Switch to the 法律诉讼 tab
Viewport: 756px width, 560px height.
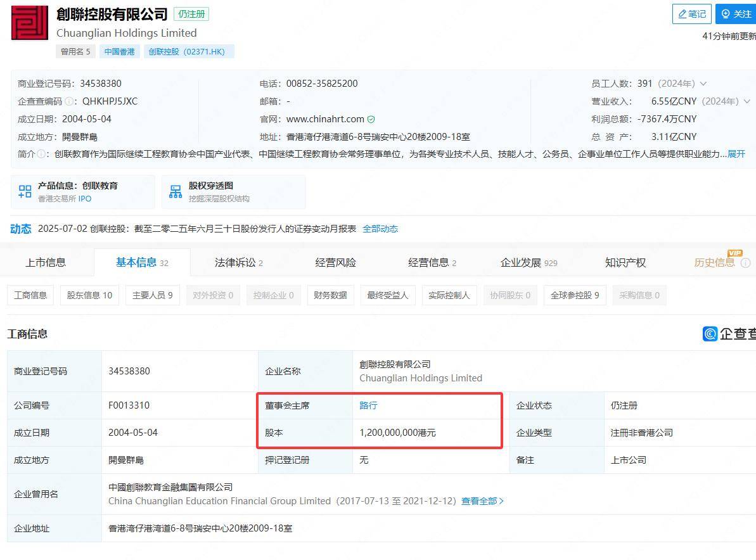pos(239,263)
